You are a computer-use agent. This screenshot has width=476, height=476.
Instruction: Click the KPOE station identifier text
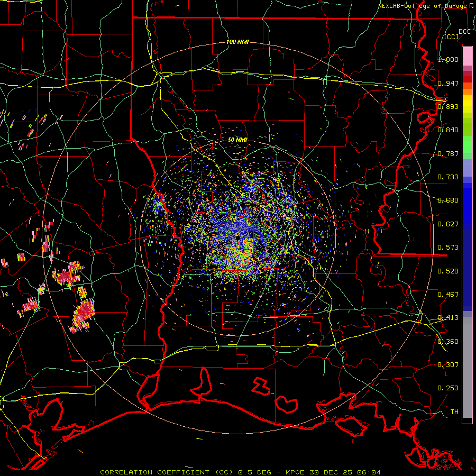tap(296, 472)
